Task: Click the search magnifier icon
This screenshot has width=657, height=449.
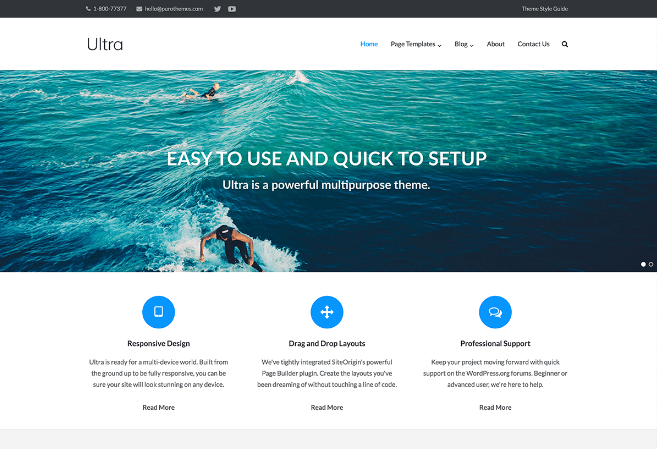Action: coord(565,44)
